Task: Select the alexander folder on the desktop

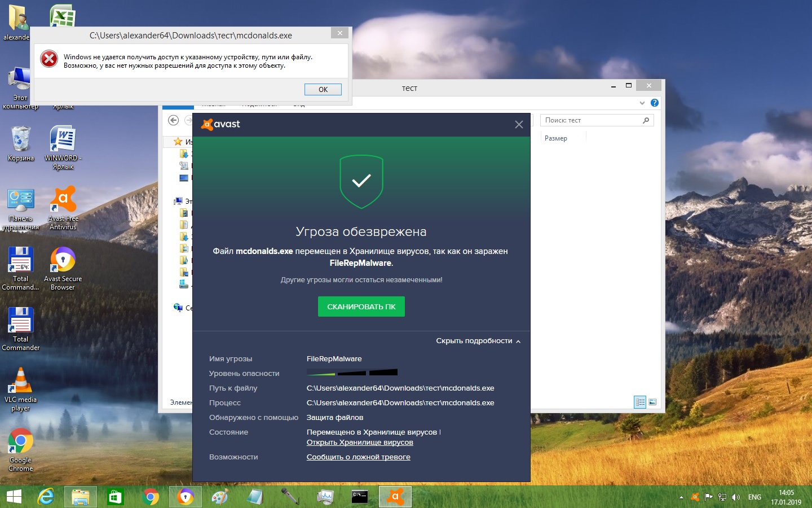Action: pyautogui.click(x=17, y=23)
